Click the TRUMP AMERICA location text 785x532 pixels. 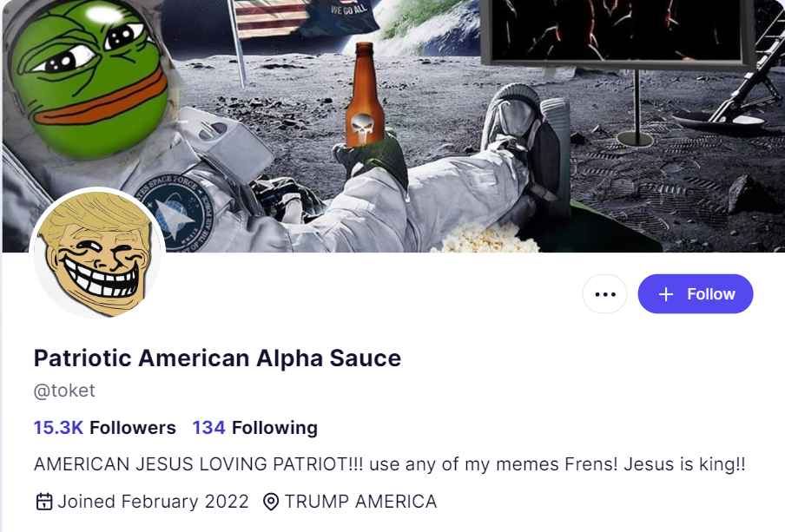(x=361, y=502)
